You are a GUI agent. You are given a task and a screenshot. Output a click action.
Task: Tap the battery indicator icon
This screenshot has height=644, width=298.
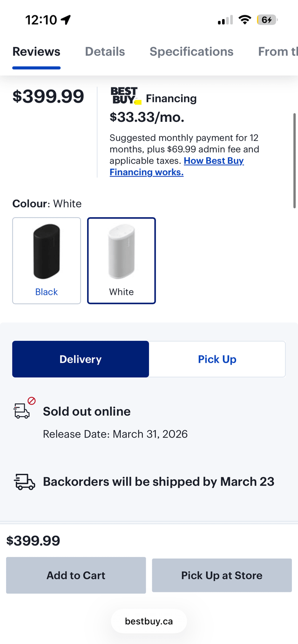pyautogui.click(x=267, y=20)
